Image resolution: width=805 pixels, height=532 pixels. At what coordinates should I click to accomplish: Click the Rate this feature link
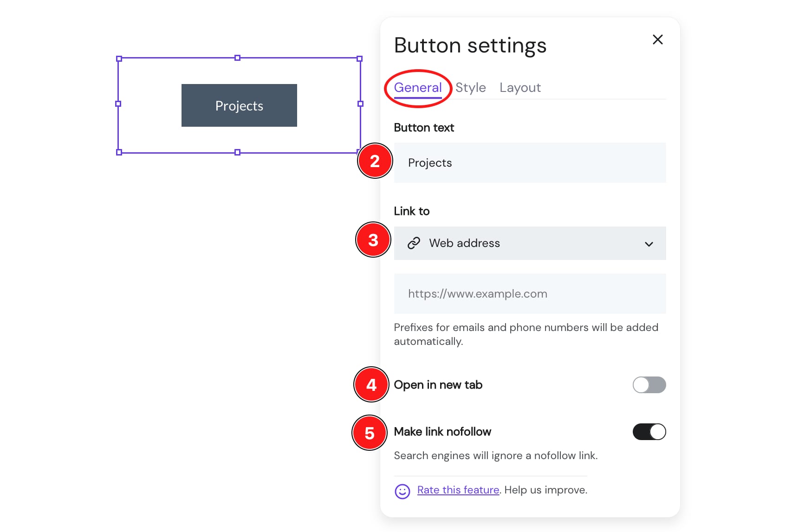[x=458, y=490]
